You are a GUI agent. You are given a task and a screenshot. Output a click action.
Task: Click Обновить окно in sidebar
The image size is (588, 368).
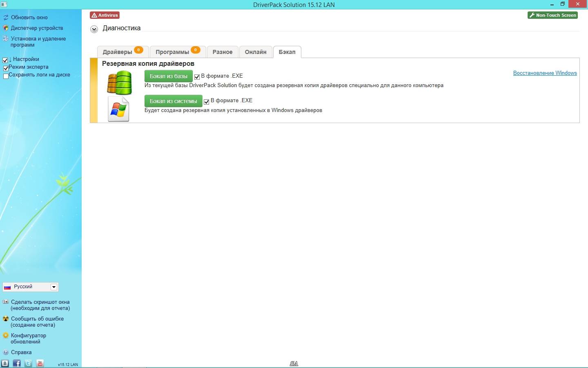[29, 18]
